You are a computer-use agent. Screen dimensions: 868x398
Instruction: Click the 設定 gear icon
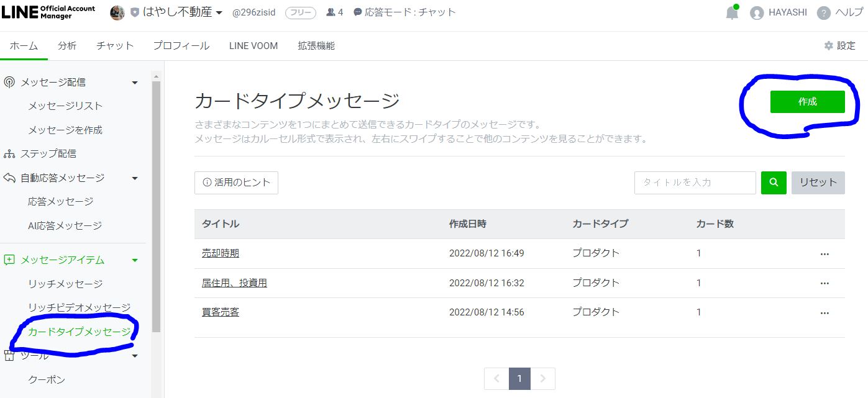pyautogui.click(x=828, y=46)
